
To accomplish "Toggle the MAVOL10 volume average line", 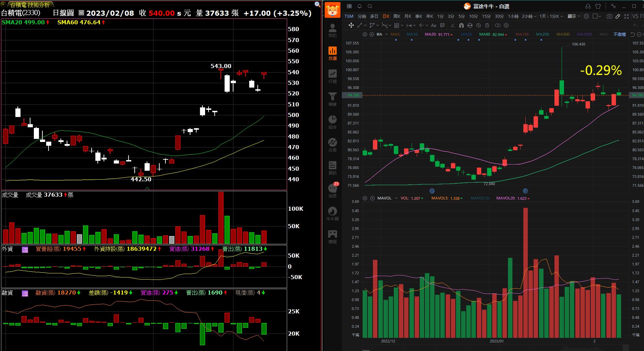I will pyautogui.click(x=480, y=198).
